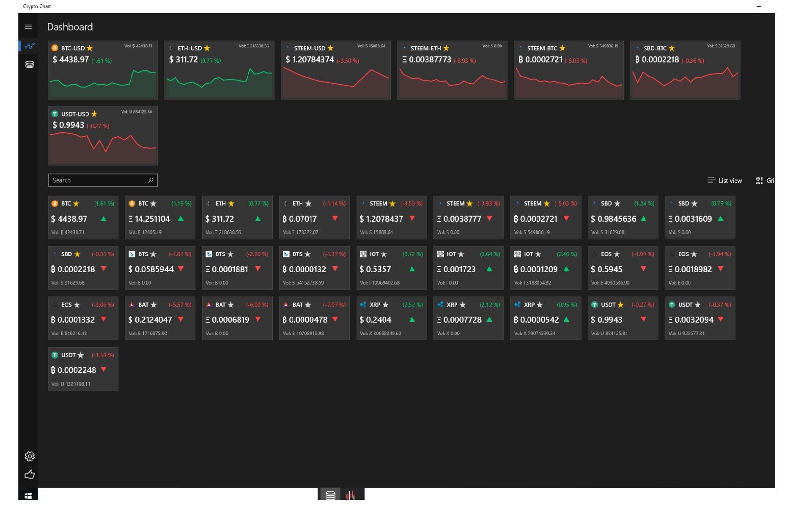Click volume text 'Vol: X 39698349.62'

[381, 334]
